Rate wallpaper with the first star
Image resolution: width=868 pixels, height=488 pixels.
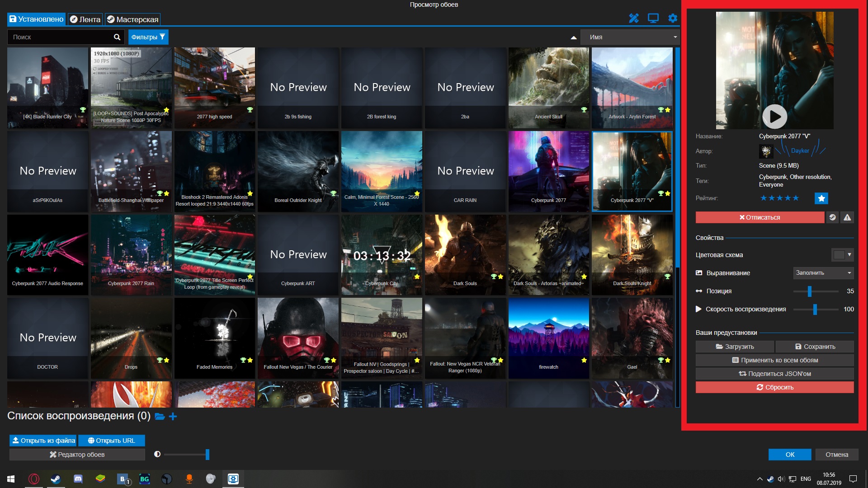click(764, 198)
